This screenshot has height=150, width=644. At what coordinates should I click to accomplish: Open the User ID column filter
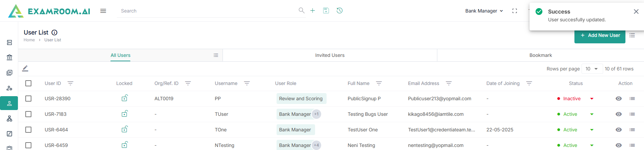pyautogui.click(x=70, y=83)
